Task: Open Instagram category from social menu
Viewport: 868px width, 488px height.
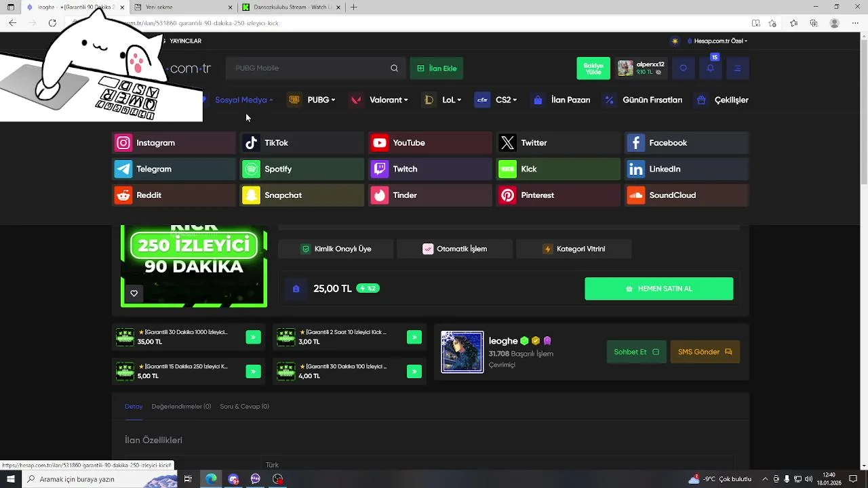Action: click(174, 143)
